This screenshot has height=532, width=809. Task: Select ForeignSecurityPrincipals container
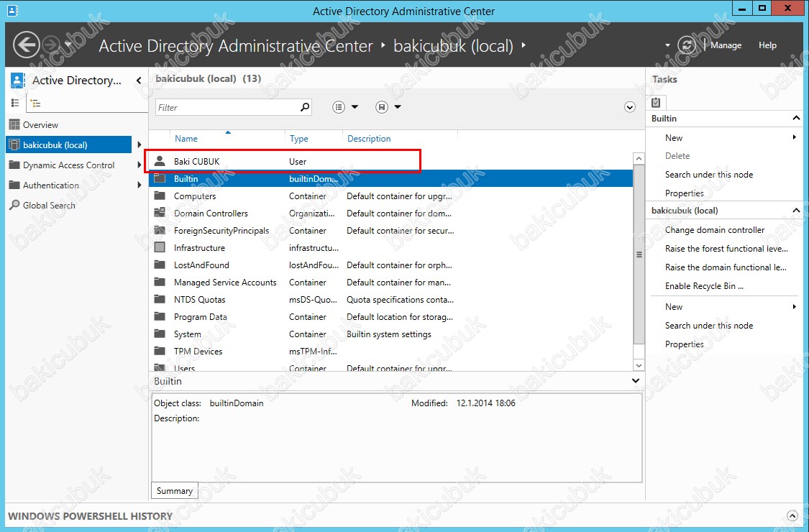390,231
